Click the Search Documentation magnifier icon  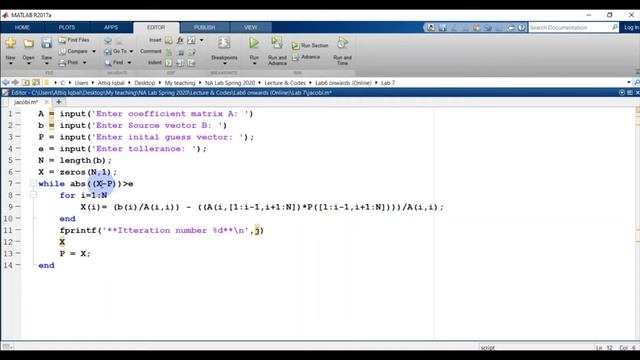coord(615,27)
